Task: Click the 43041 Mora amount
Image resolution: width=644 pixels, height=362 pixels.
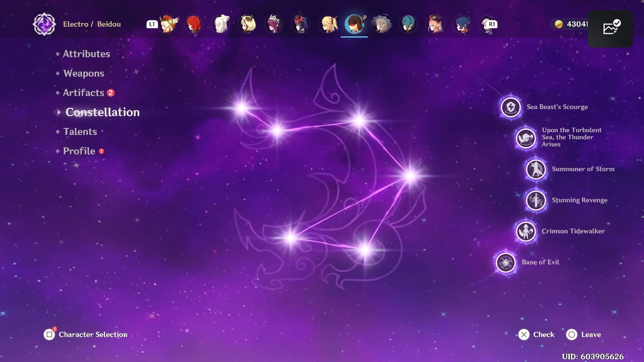Action: click(577, 24)
